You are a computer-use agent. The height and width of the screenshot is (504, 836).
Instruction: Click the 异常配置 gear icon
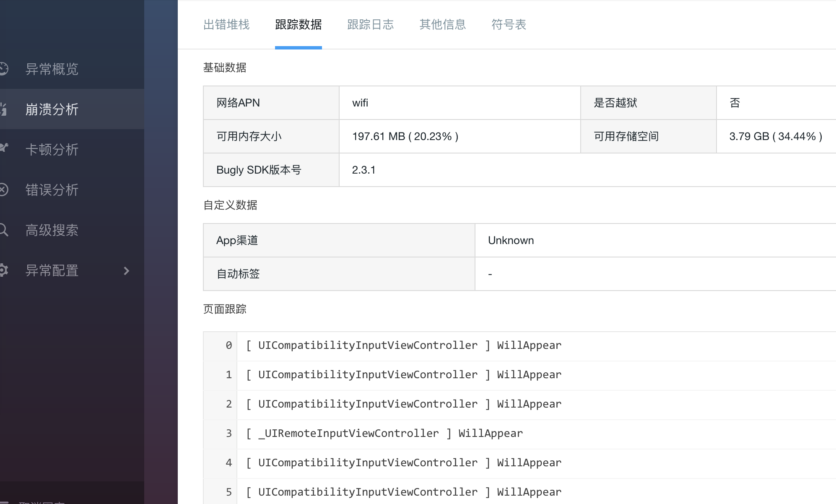(x=3, y=270)
